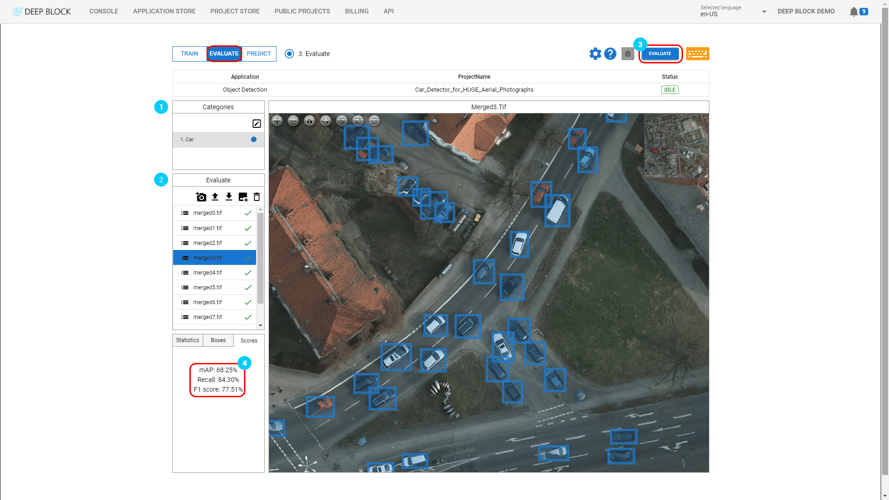Click the download arrow icon in Evaluate panel
Image resolution: width=889 pixels, height=500 pixels.
[x=228, y=197]
